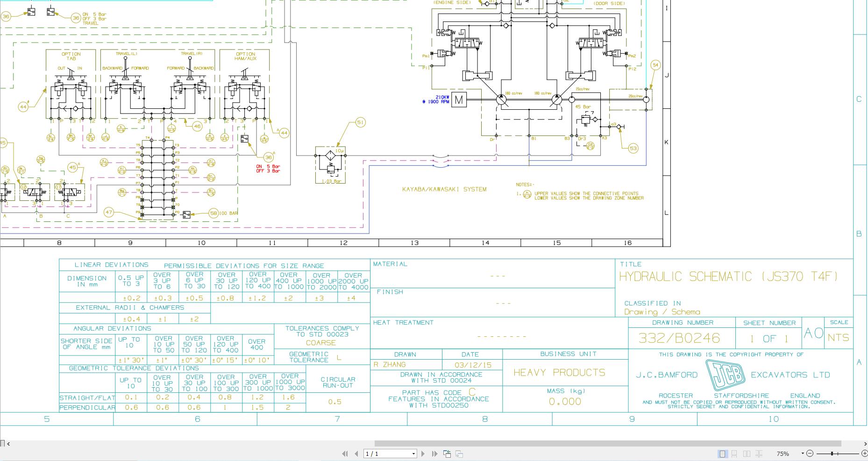Screen dimensions: 868x461
Task: Select the facing pages layout icon
Action: (x=747, y=454)
